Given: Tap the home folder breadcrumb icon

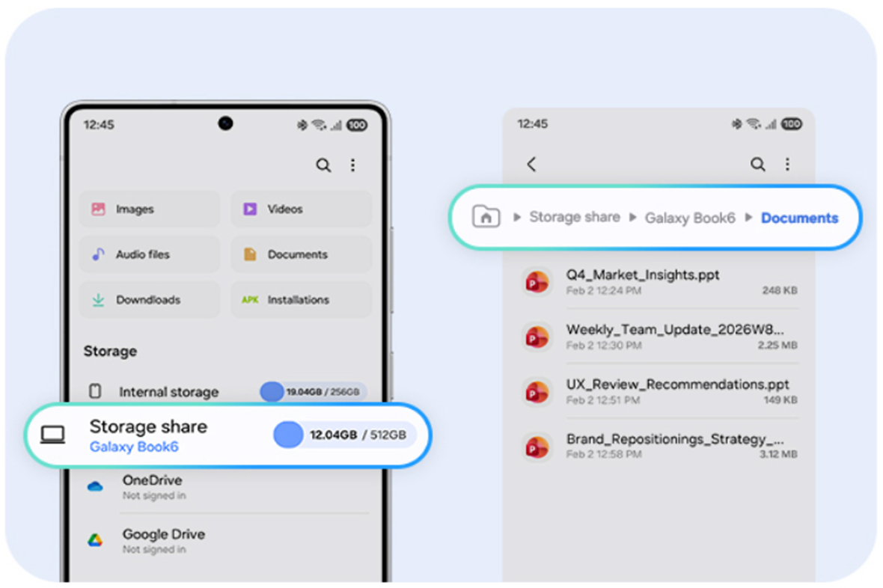Looking at the screenshot, I should pos(486,216).
